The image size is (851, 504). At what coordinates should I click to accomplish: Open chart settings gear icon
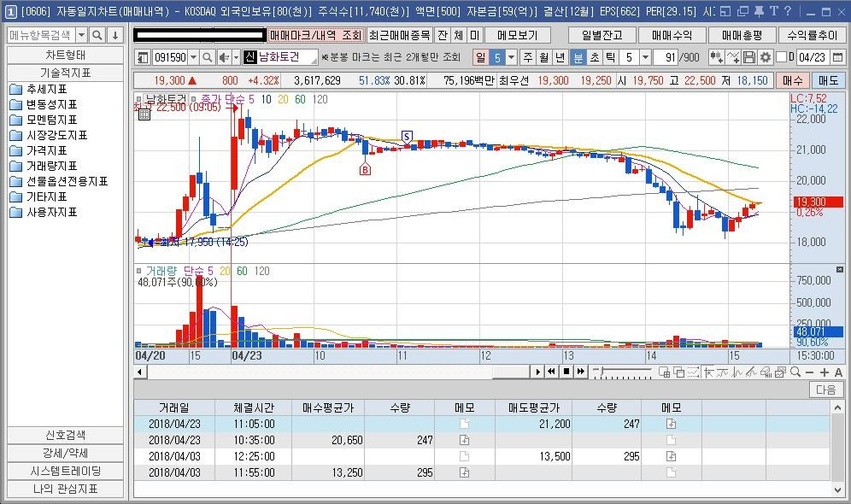coord(766,57)
